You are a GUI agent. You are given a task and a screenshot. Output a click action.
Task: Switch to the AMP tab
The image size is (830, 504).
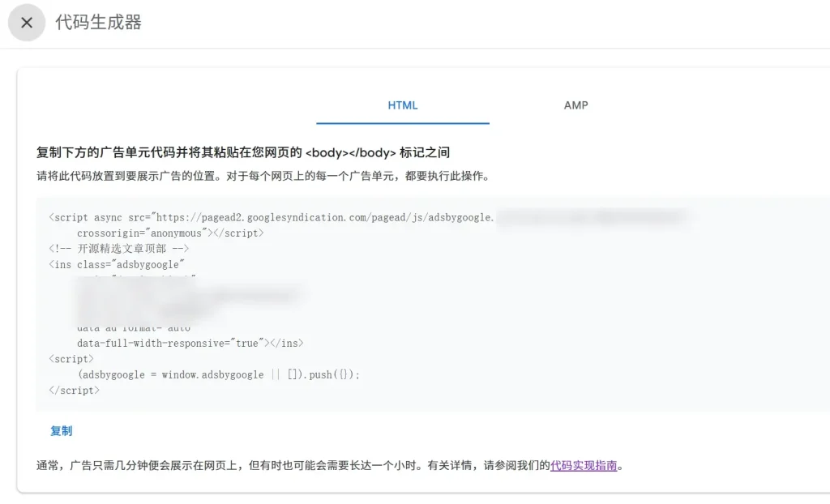575,105
